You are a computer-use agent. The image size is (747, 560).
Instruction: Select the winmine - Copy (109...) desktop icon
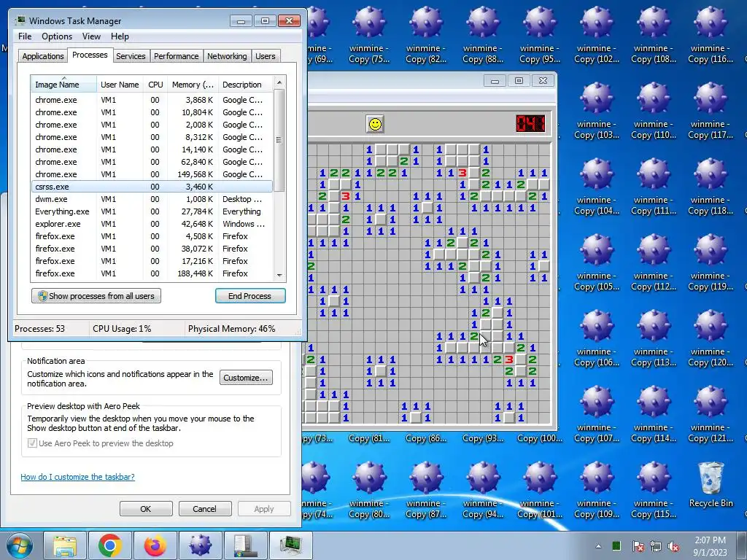click(597, 490)
